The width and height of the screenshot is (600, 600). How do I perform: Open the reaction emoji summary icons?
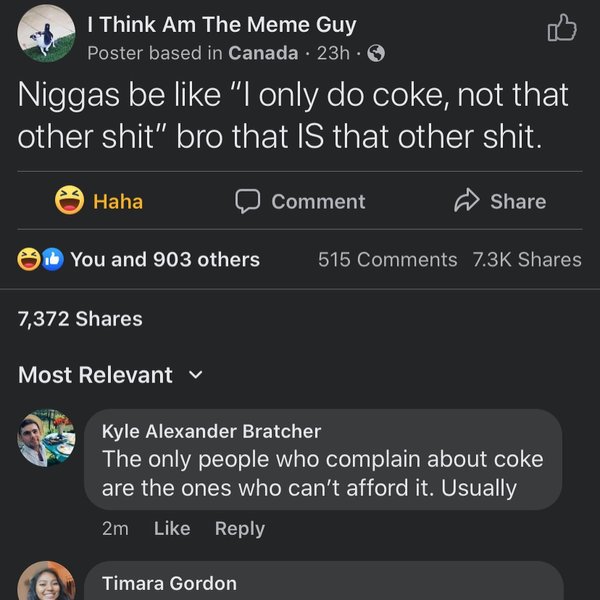40,260
